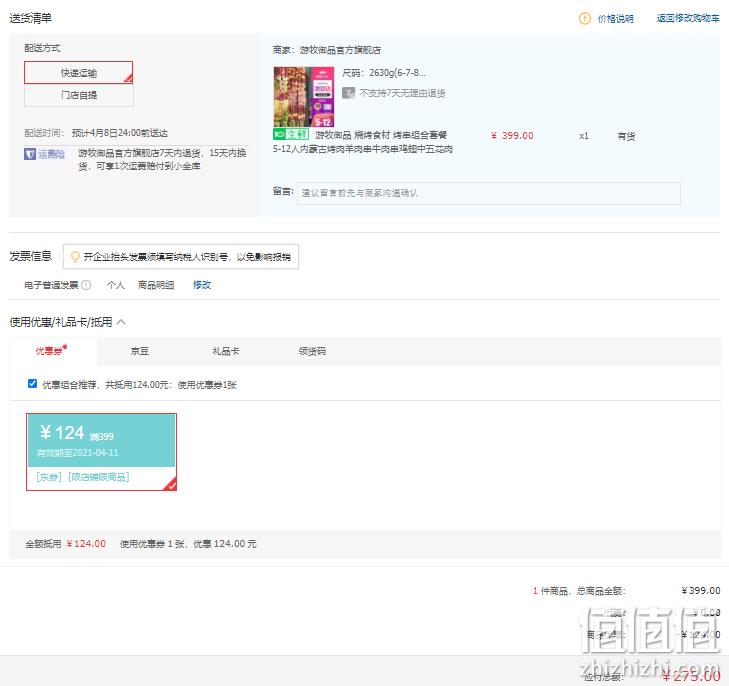Select 门店自提 store pickup option
Image resolution: width=729 pixels, height=686 pixels.
(79, 95)
